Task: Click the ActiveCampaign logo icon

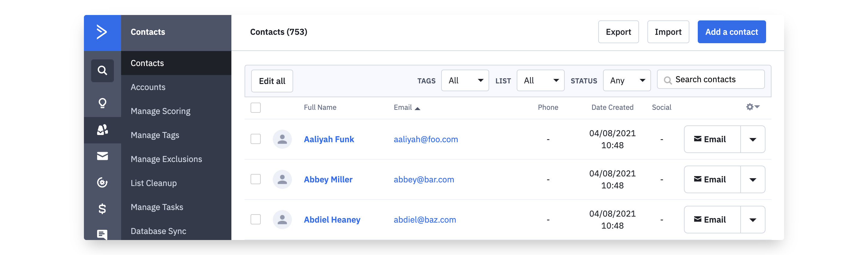Action: tap(102, 32)
